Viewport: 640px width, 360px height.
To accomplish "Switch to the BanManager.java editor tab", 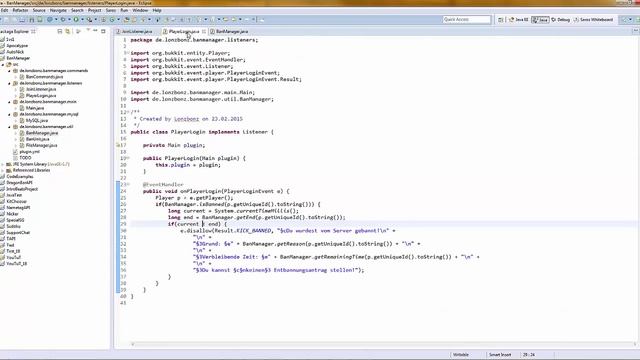I will point(231,31).
